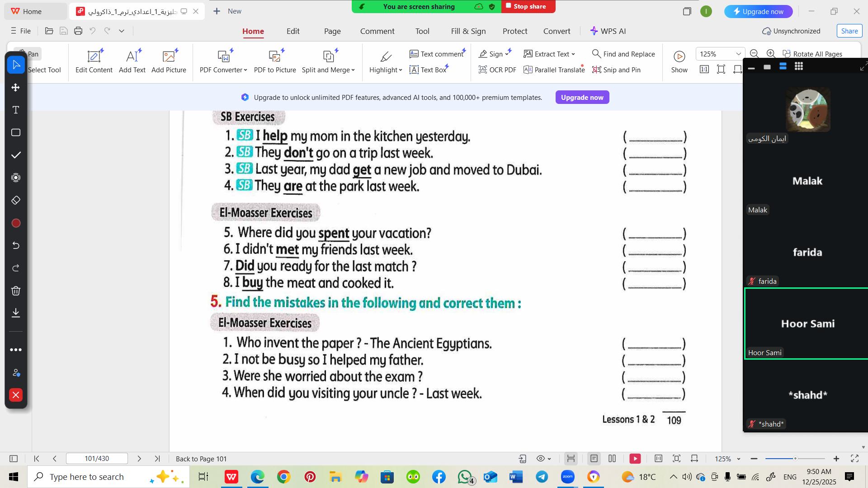Expand the Highlight dropdown arrow
Image resolution: width=868 pixels, height=488 pixels.
(401, 70)
